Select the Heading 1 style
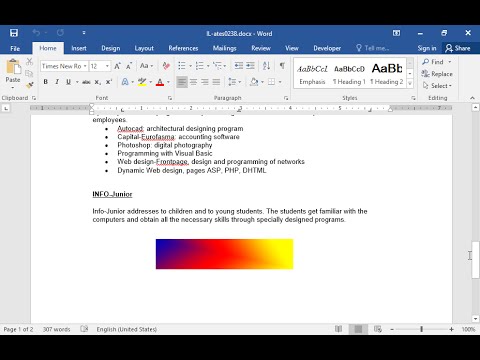This screenshot has height=360, width=480. (349, 74)
